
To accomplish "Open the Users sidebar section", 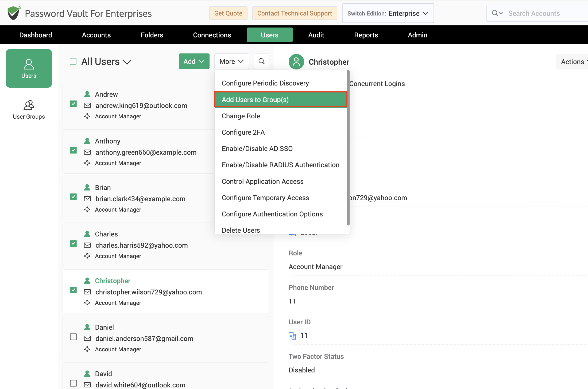I will tap(29, 68).
